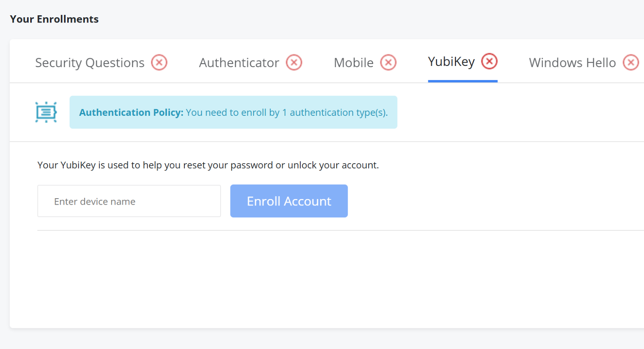Click the "Your Enrollments" heading
644x349 pixels.
[x=54, y=19]
